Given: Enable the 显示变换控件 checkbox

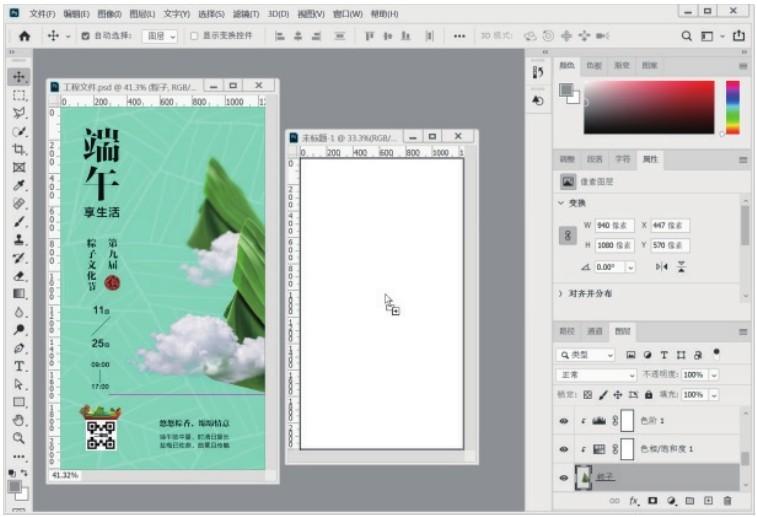Looking at the screenshot, I should tap(195, 35).
